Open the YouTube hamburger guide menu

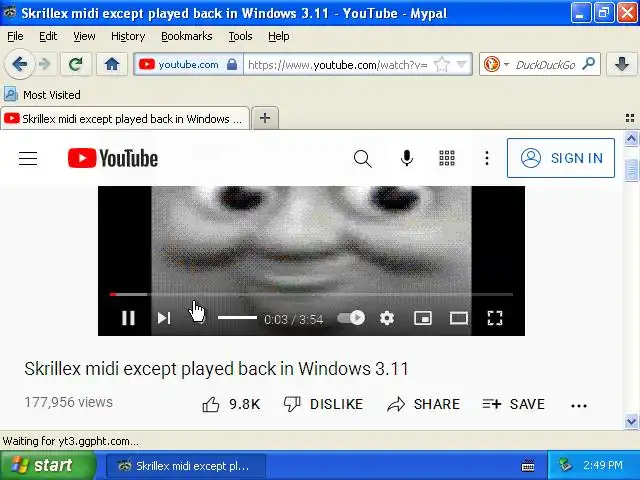(28, 158)
